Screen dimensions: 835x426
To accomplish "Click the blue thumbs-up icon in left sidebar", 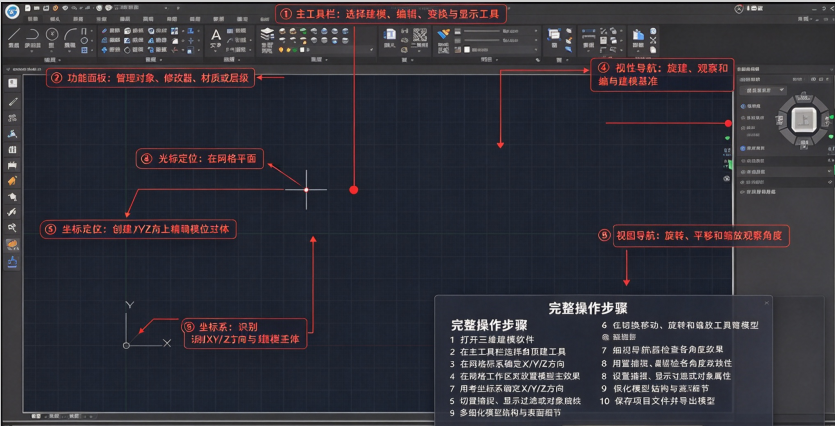I will pyautogui.click(x=12, y=261).
